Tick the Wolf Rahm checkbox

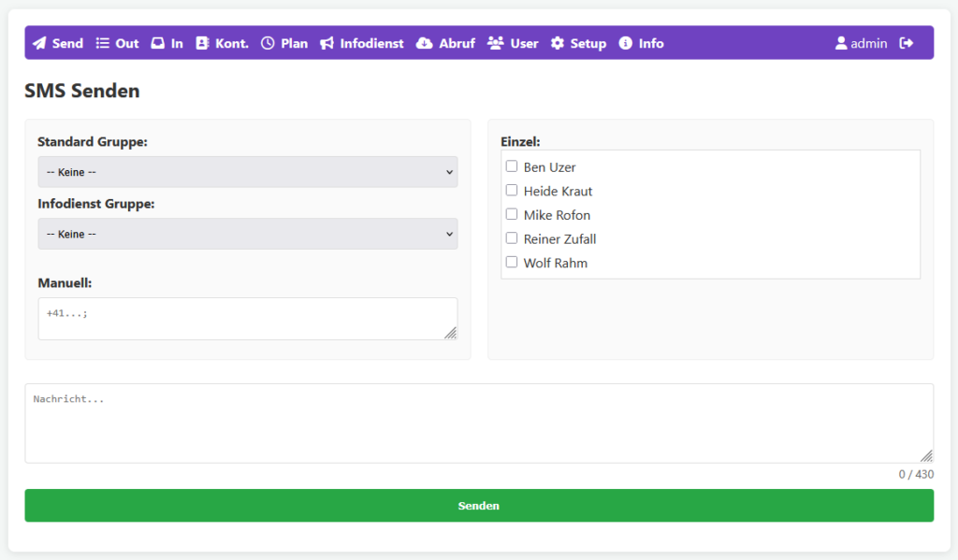[x=512, y=263]
